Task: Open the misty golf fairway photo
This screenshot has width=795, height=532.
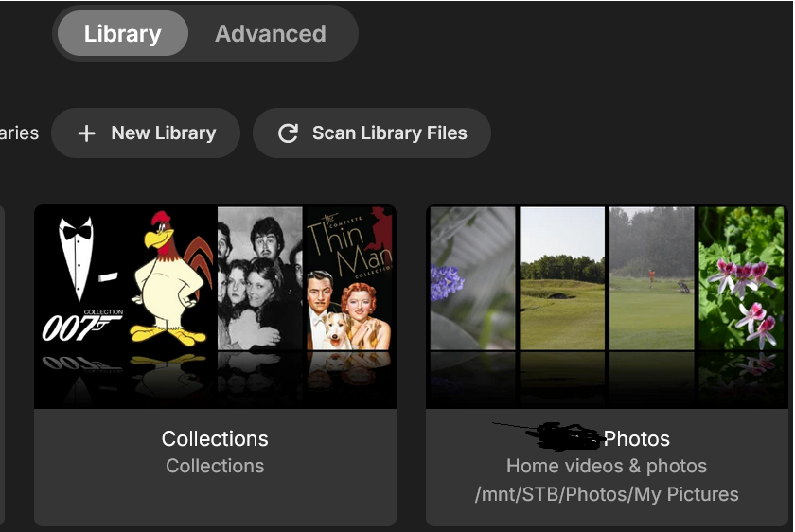Action: [652, 278]
